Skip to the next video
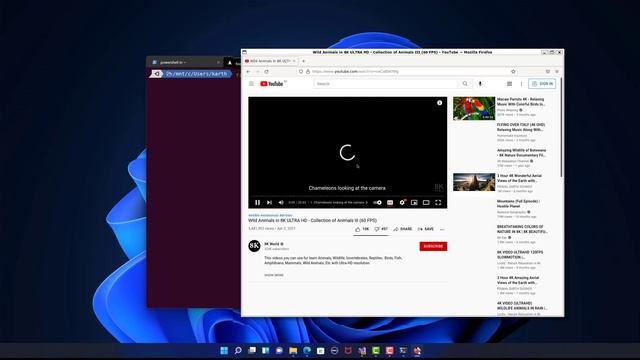Screen dimensions: 640x360 [269, 202]
